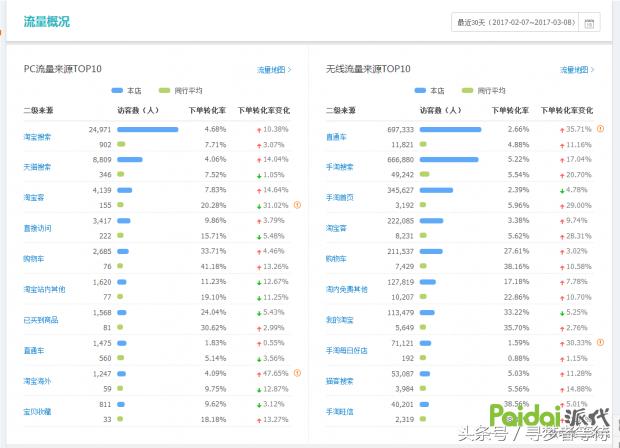Open the 直接访问 source link

click(37, 228)
